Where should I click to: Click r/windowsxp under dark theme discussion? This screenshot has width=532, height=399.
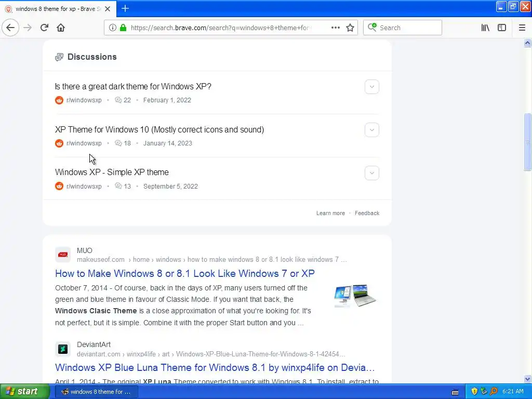(x=84, y=100)
